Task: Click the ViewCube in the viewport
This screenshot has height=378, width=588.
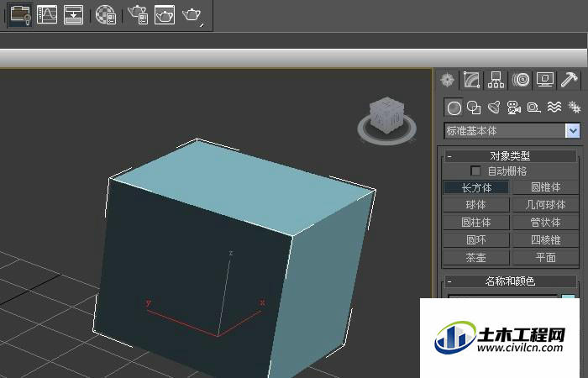Action: pos(386,115)
